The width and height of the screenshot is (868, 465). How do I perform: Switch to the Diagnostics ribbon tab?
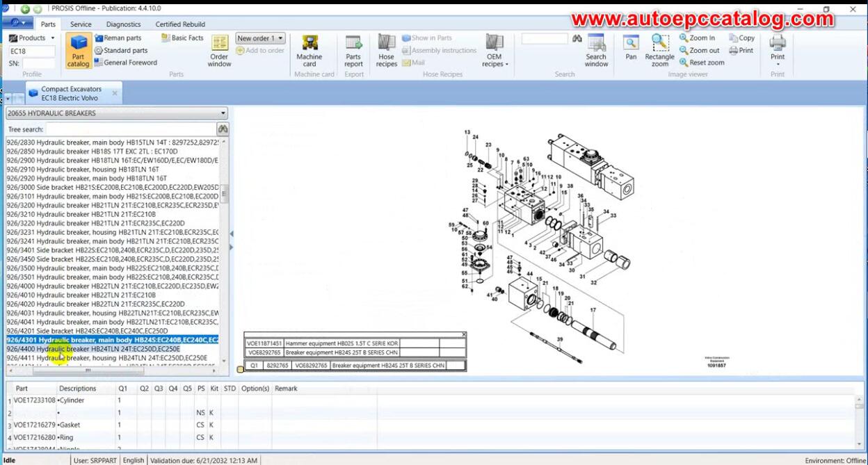[123, 24]
